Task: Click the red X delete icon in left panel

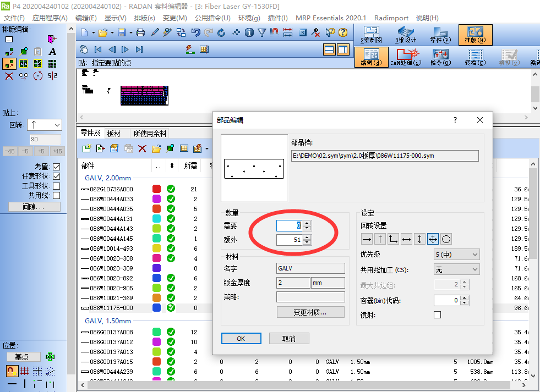Action: pos(9,76)
